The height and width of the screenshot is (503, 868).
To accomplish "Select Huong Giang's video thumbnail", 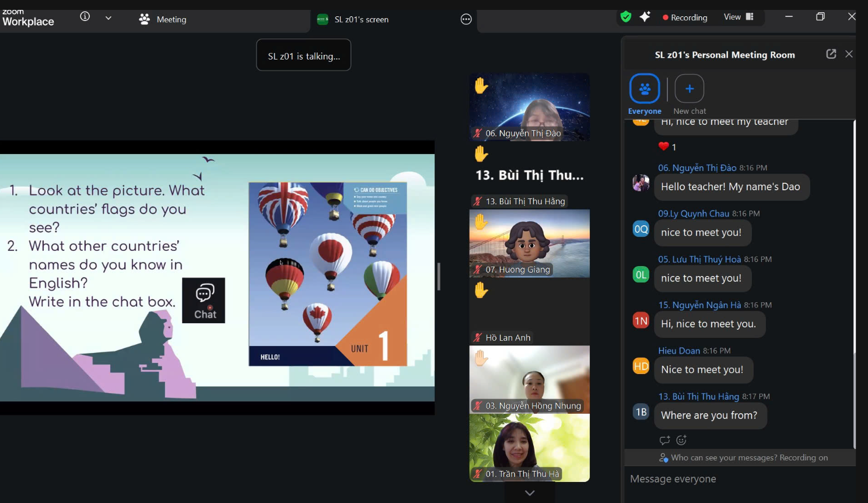I will pyautogui.click(x=529, y=243).
